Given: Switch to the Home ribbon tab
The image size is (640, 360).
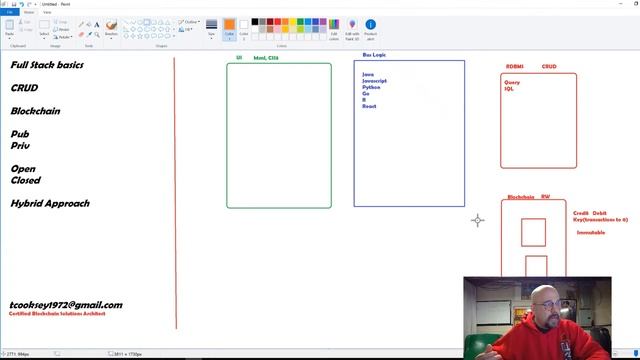Looking at the screenshot, I should click(29, 12).
